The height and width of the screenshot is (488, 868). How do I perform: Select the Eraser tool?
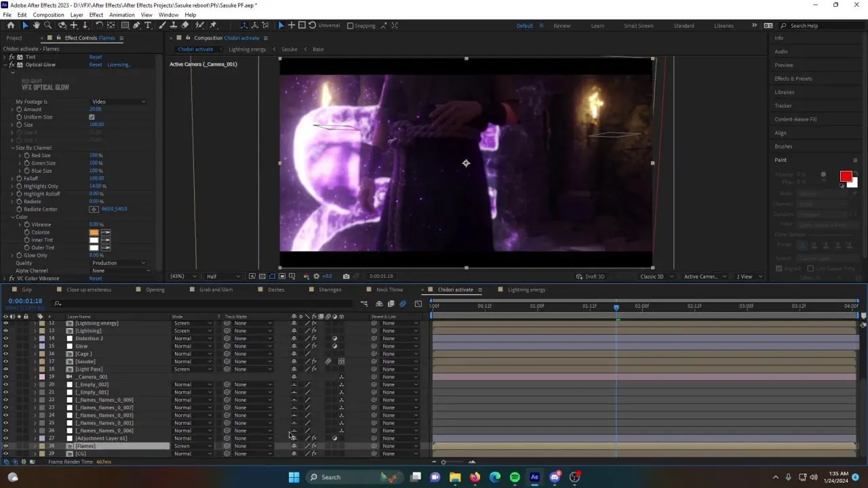(x=185, y=25)
